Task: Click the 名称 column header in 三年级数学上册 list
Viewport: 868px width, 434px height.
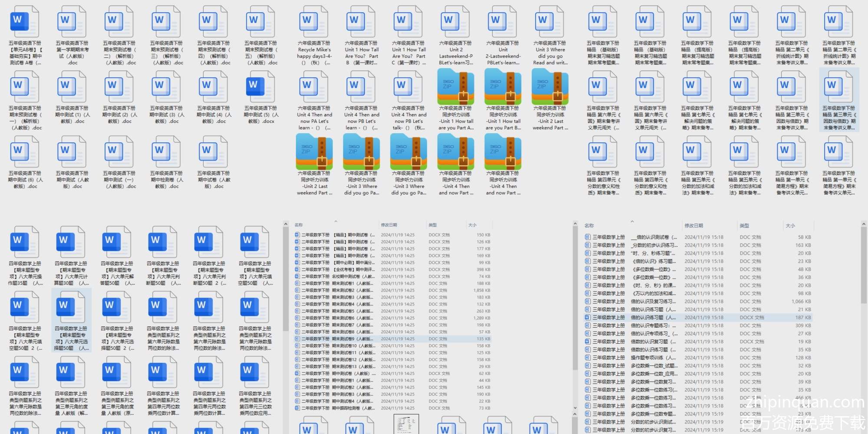Action: tap(589, 226)
